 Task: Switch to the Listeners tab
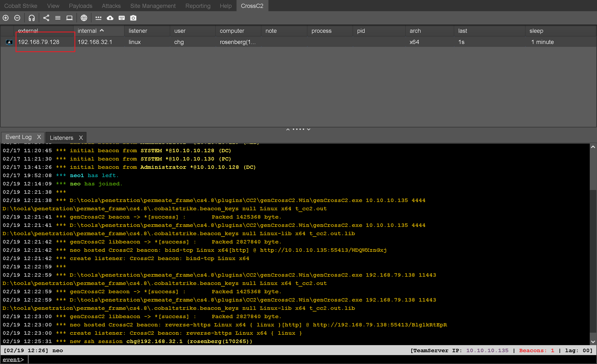[x=61, y=138]
